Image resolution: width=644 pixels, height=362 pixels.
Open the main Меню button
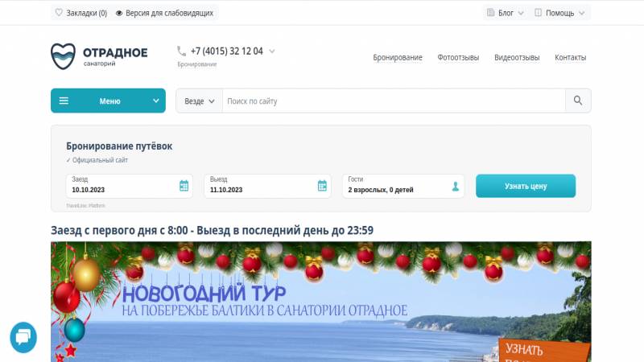tap(108, 101)
